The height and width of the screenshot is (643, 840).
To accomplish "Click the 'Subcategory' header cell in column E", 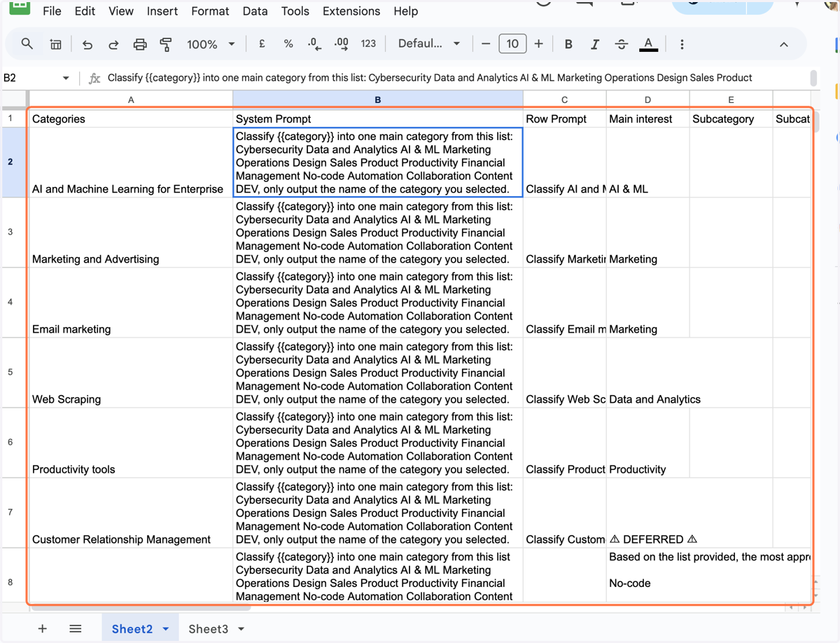I will (731, 118).
